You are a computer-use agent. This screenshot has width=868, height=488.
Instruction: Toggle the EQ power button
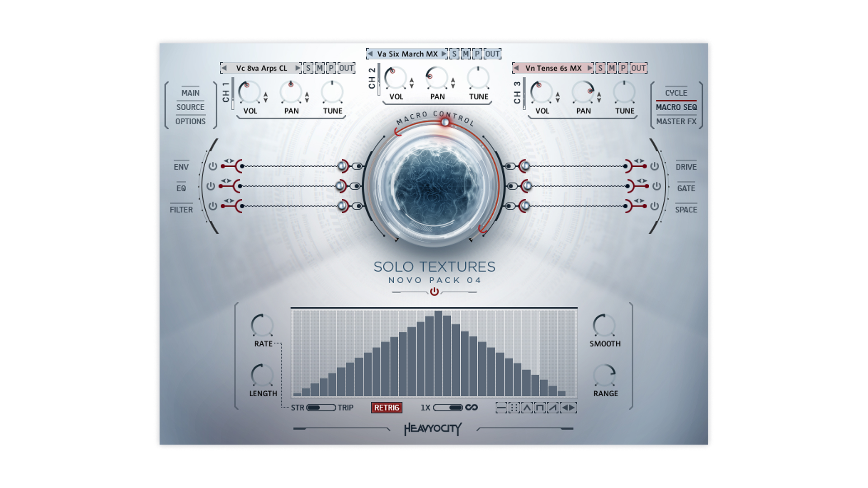211,186
